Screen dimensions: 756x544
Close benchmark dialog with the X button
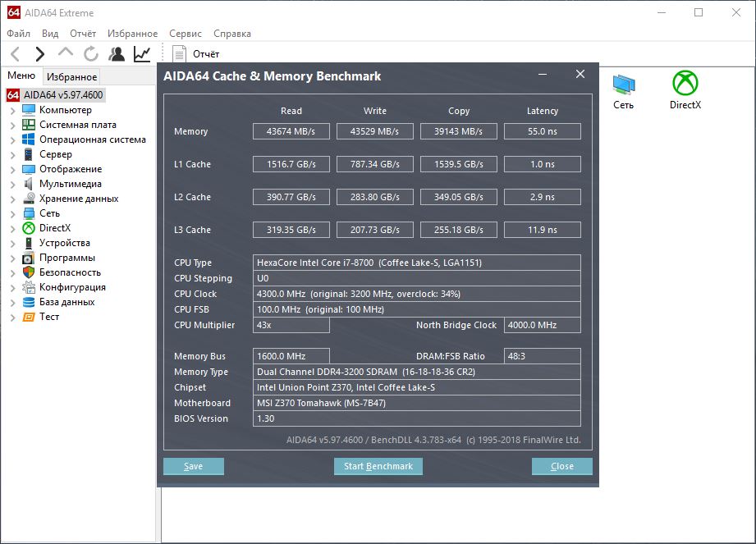tap(580, 74)
